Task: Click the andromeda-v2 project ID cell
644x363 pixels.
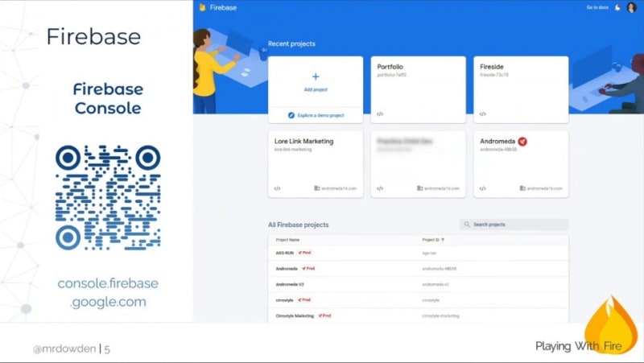Action: [436, 285]
